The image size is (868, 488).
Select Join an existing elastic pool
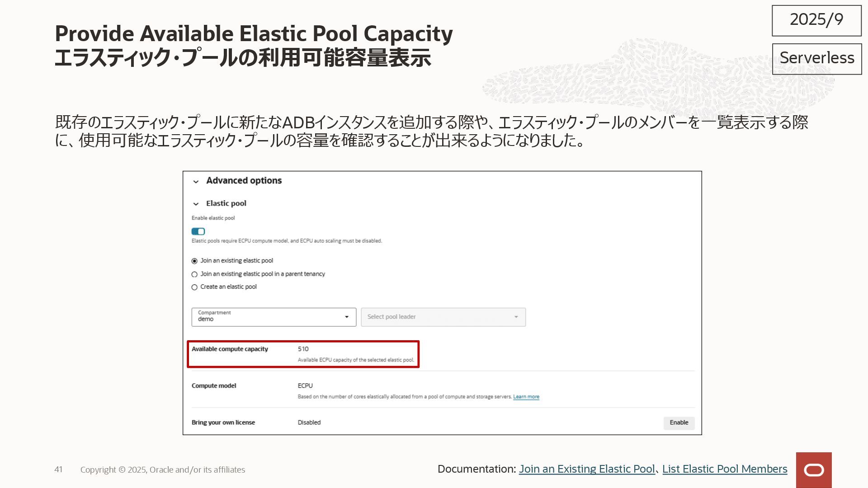194,261
